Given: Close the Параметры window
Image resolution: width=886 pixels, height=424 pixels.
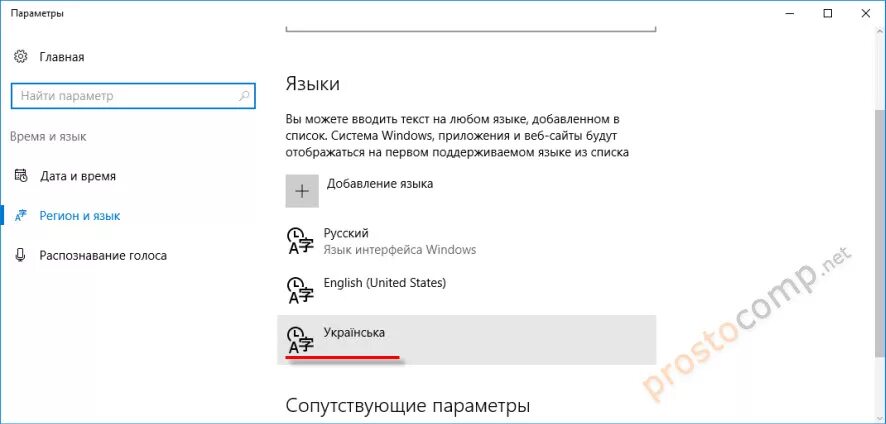Looking at the screenshot, I should (x=866, y=14).
